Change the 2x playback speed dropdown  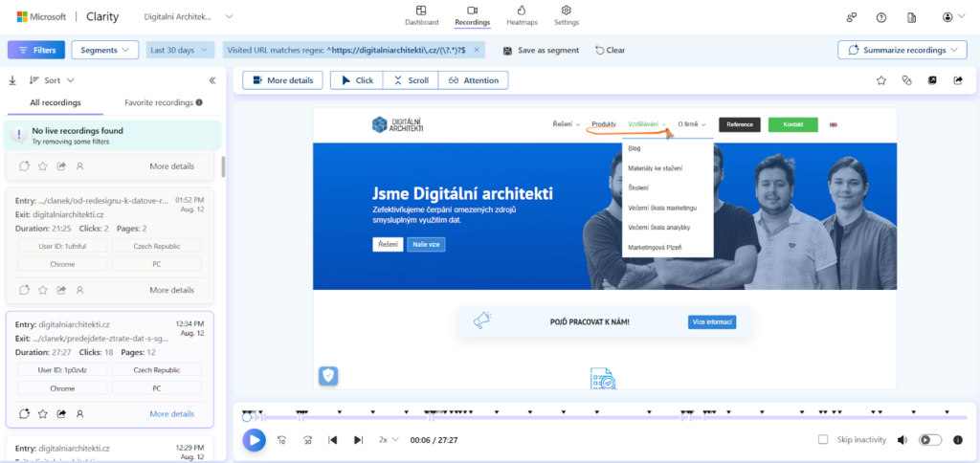click(388, 440)
